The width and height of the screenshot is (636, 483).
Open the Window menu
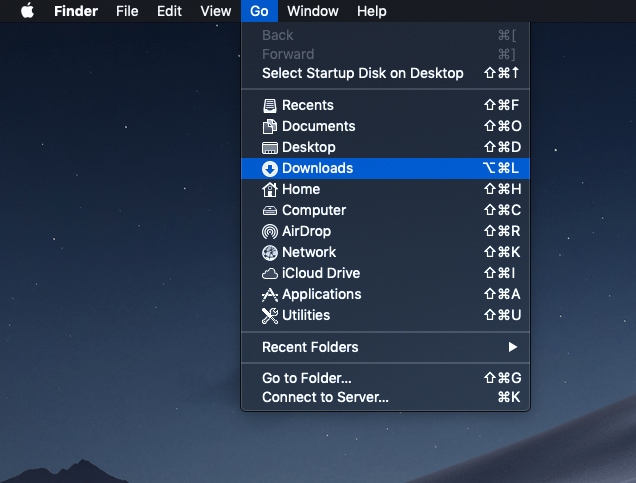[x=313, y=11]
